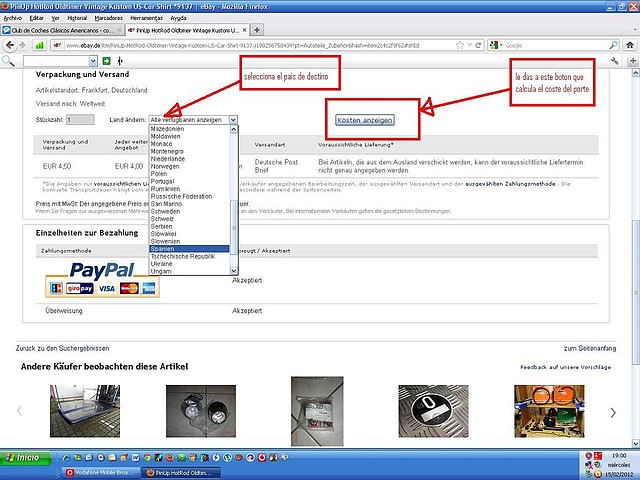The width and height of the screenshot is (640, 480).
Task: Open the search engine selector next to Google
Action: click(496, 45)
